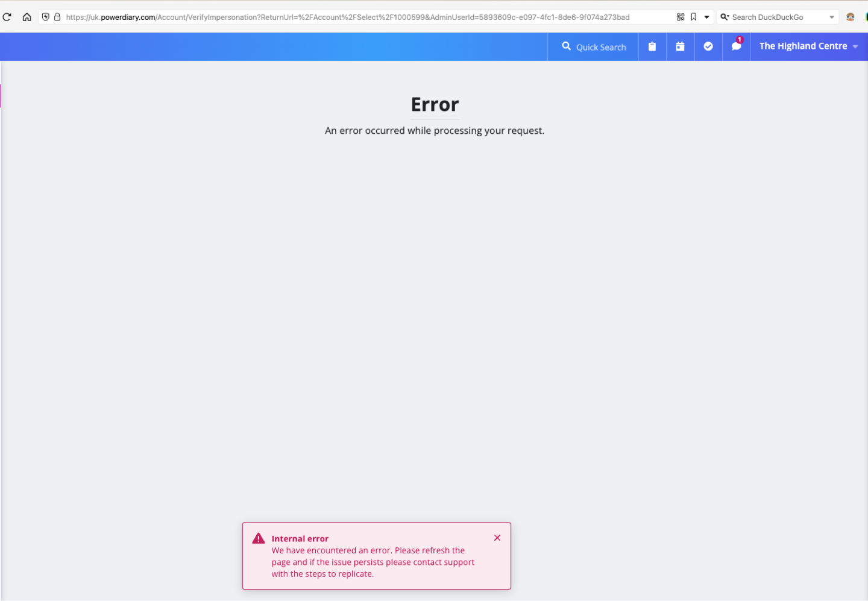Click the Internal error toast message text
868x601 pixels.
pyautogui.click(x=373, y=562)
